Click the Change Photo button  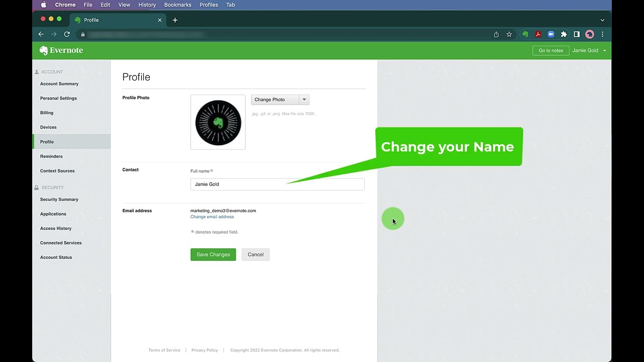pos(275,100)
